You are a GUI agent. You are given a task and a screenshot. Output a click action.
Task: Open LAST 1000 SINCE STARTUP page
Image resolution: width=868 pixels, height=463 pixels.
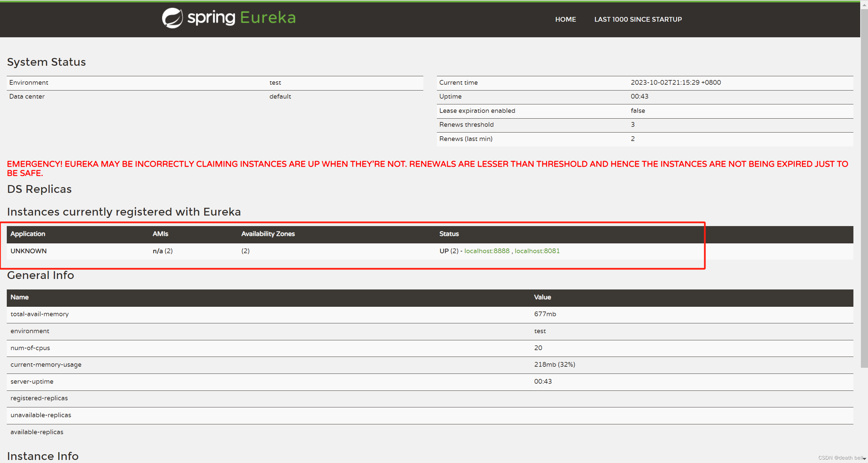(638, 19)
